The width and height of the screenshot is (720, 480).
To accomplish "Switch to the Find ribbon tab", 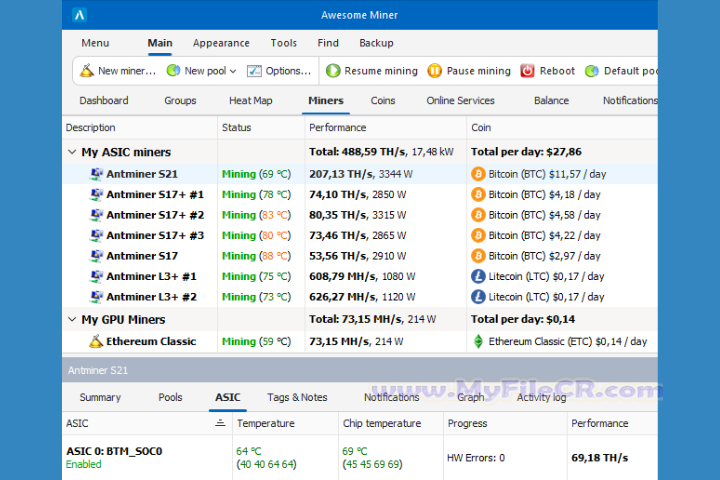I will [x=328, y=43].
